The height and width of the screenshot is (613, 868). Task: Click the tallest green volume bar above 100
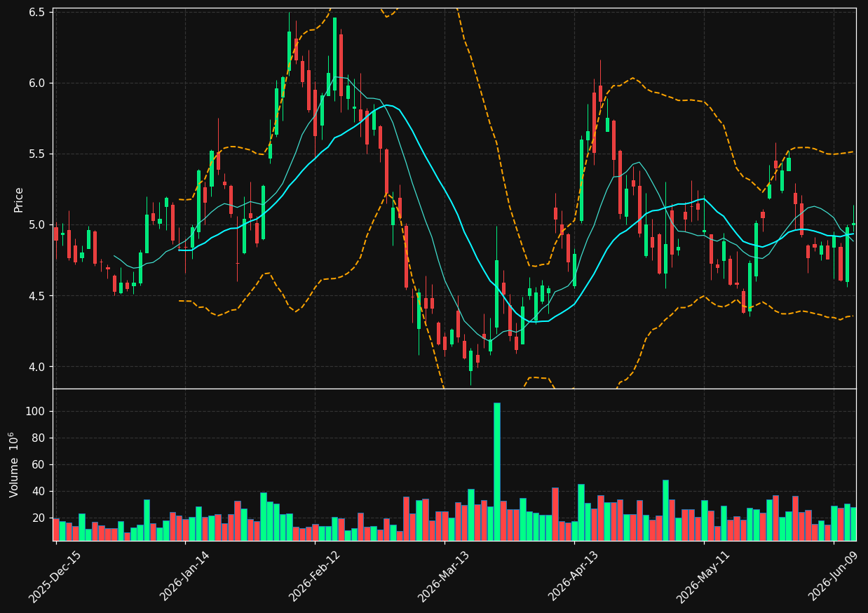(x=496, y=471)
